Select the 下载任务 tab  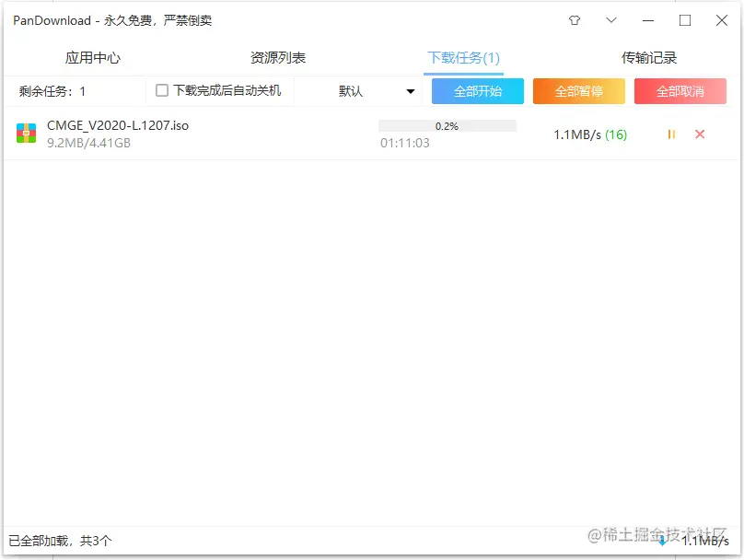[x=466, y=56]
